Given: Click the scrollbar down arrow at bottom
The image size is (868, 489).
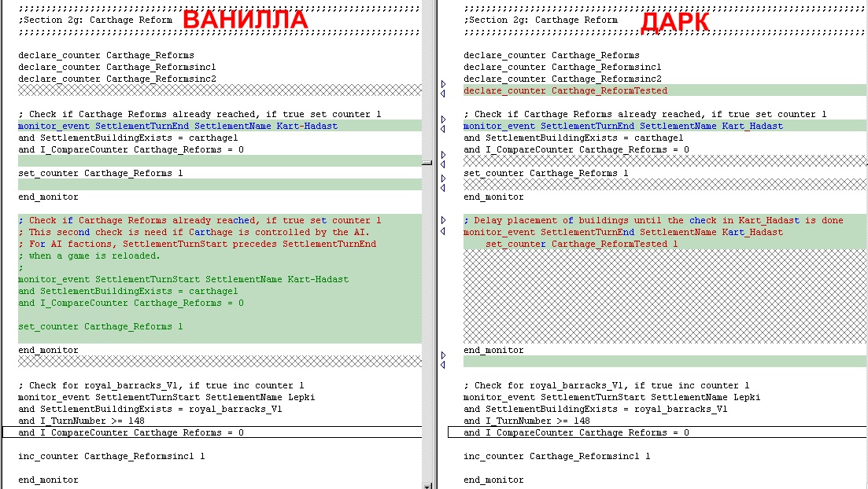Looking at the screenshot, I should [427, 486].
